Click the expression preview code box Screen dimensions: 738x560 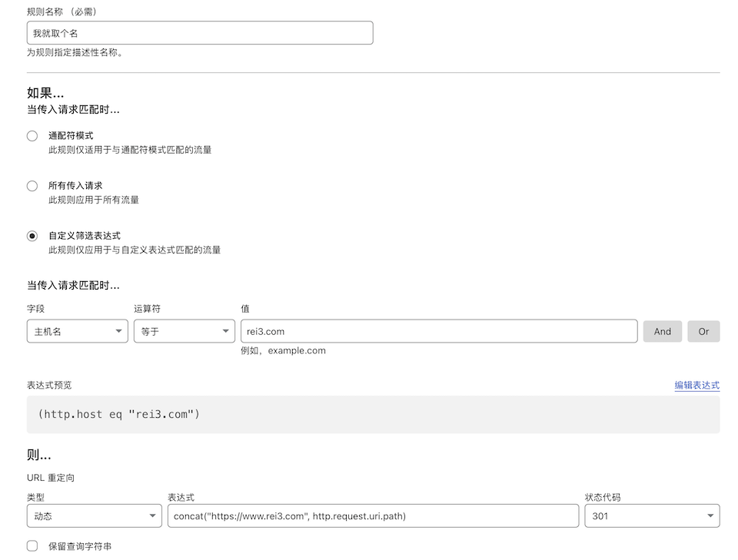coord(373,415)
